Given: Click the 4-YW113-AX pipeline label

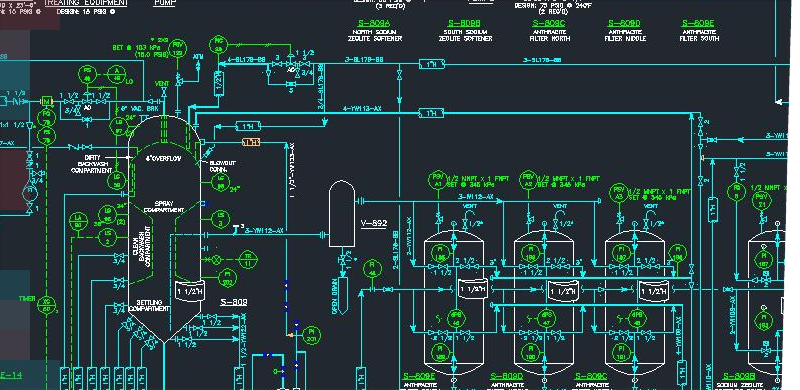Looking at the screenshot, I should [x=362, y=109].
